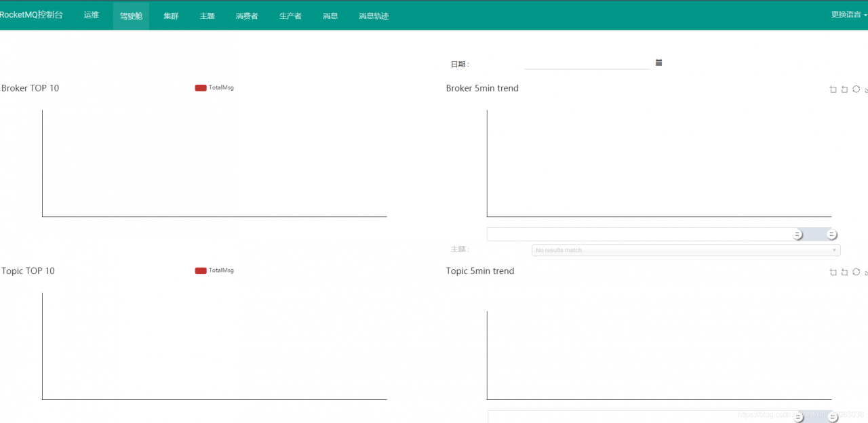Viewport: 868px width, 423px height.
Task: Click the Topic 5min trend restore/refresh icon
Action: click(856, 272)
